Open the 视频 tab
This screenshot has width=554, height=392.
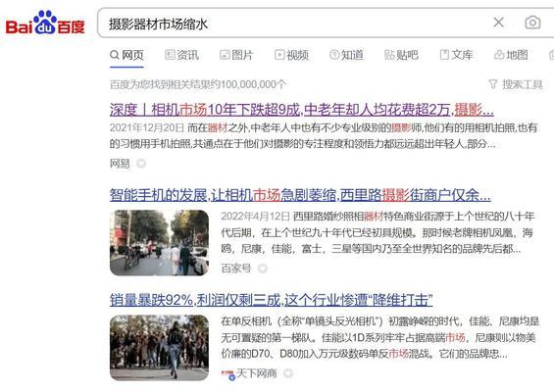[x=292, y=55]
